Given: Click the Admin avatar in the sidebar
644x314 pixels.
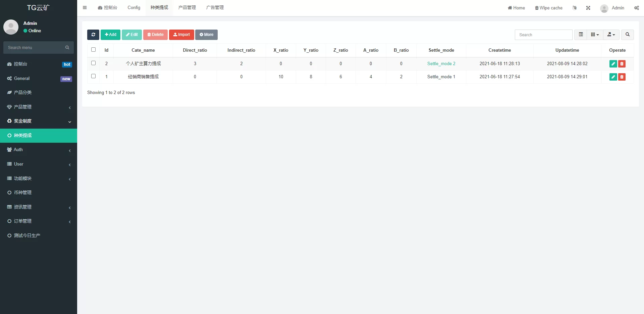Looking at the screenshot, I should click(11, 27).
